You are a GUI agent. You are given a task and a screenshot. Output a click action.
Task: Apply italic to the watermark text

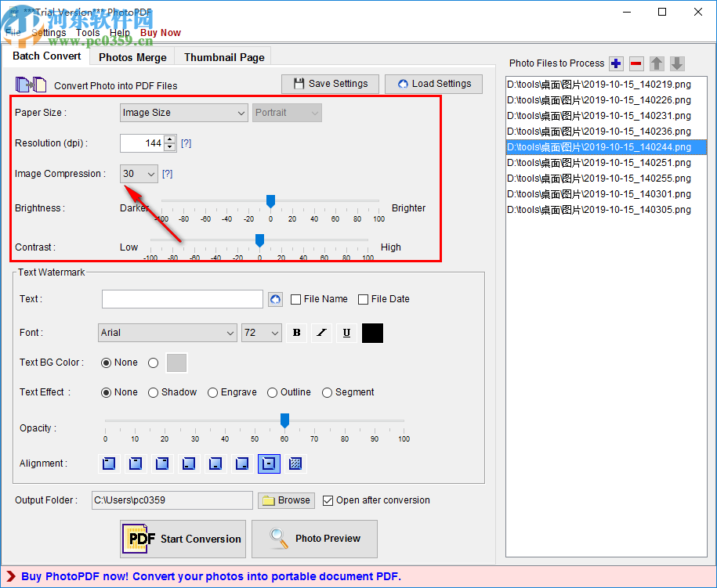tap(321, 333)
